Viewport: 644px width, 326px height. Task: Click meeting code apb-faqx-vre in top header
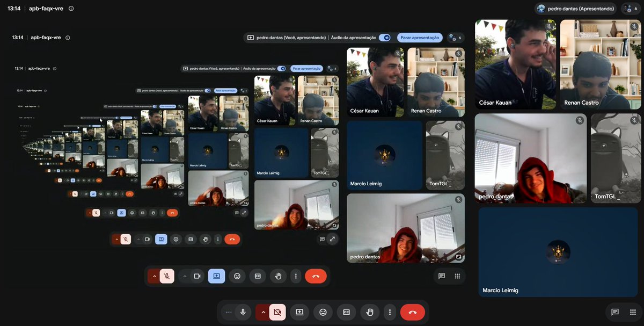tap(45, 9)
